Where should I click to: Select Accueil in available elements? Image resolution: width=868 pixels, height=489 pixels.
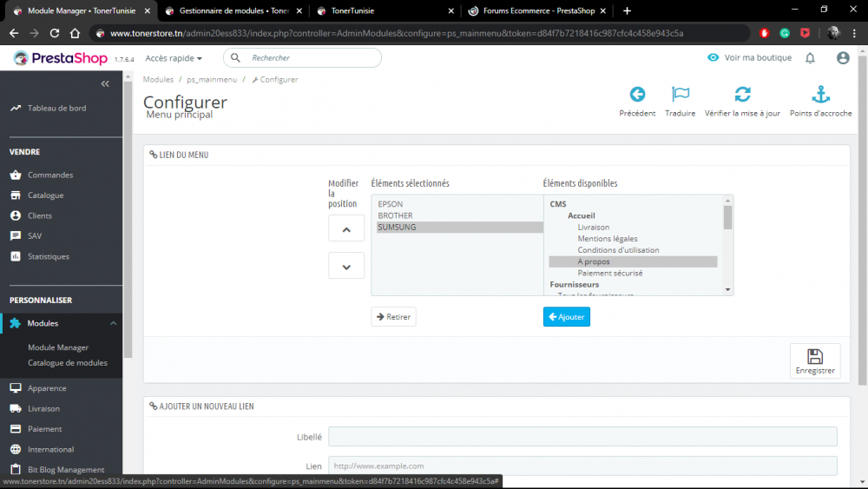tap(582, 215)
